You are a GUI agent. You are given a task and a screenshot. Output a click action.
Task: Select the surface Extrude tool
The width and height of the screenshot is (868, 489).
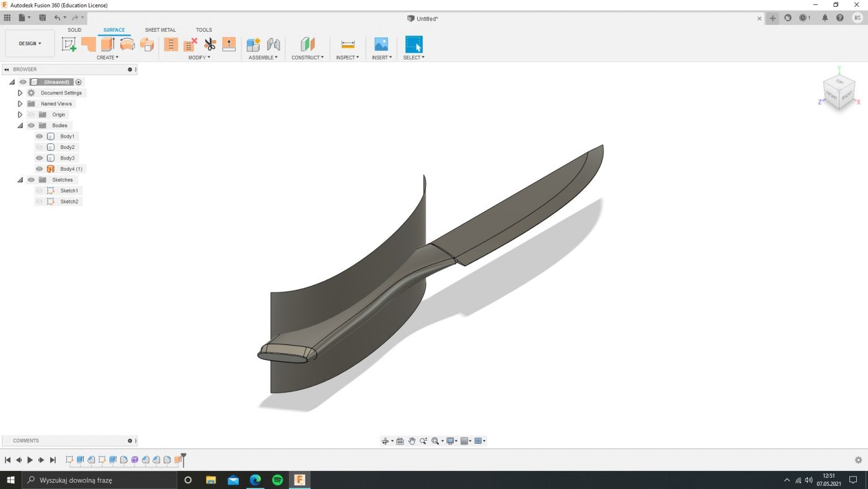[x=108, y=45]
